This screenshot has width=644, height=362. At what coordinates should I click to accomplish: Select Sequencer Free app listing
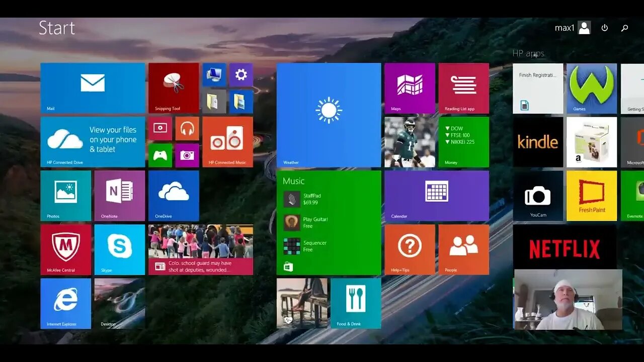305,246
